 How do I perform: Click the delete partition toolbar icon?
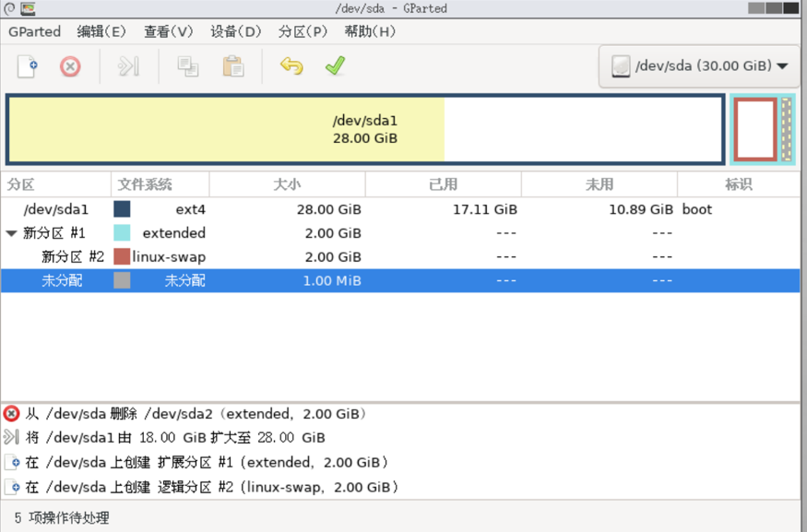[x=70, y=67]
